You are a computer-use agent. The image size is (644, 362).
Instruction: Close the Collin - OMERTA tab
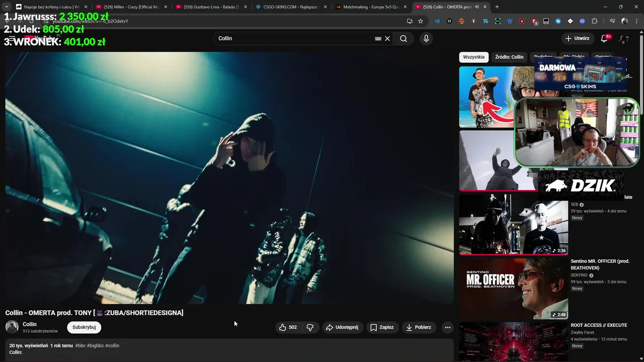click(485, 7)
